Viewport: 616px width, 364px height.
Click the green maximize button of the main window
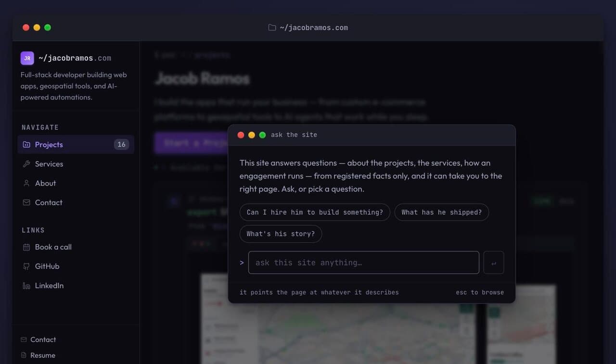[x=48, y=27]
